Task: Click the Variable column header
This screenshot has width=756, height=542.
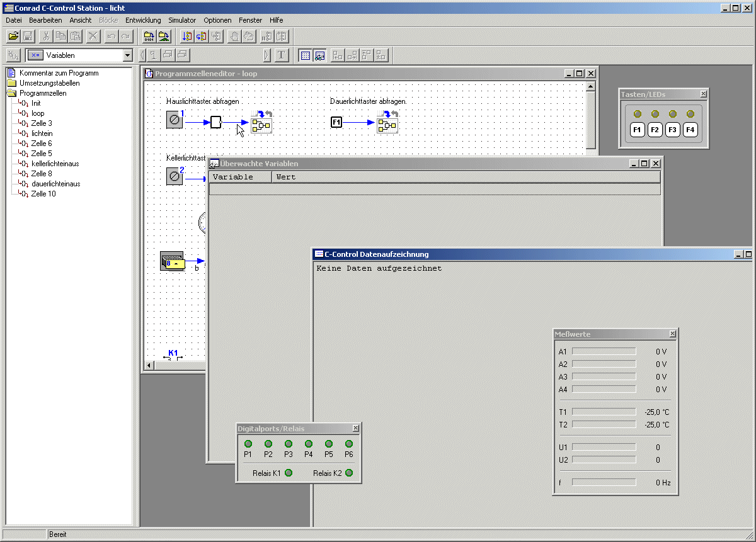Action: coord(240,177)
